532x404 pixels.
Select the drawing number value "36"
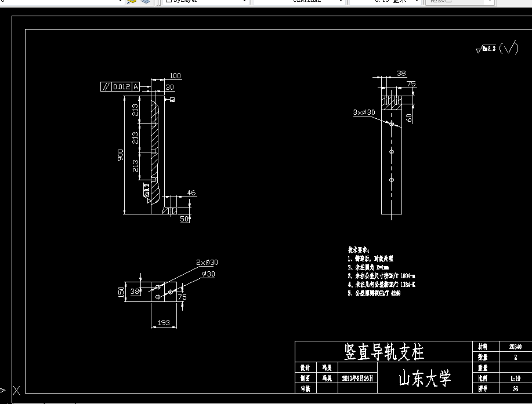515,389
